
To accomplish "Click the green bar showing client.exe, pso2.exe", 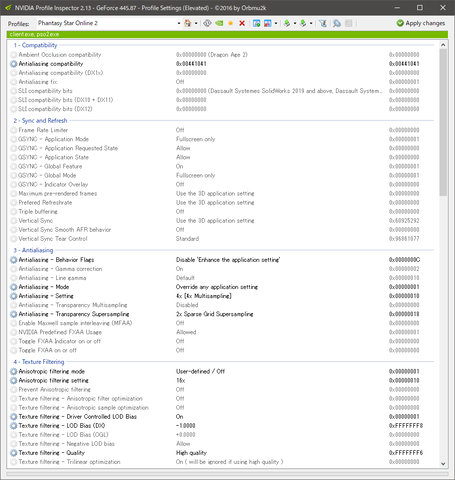I will (x=227, y=34).
